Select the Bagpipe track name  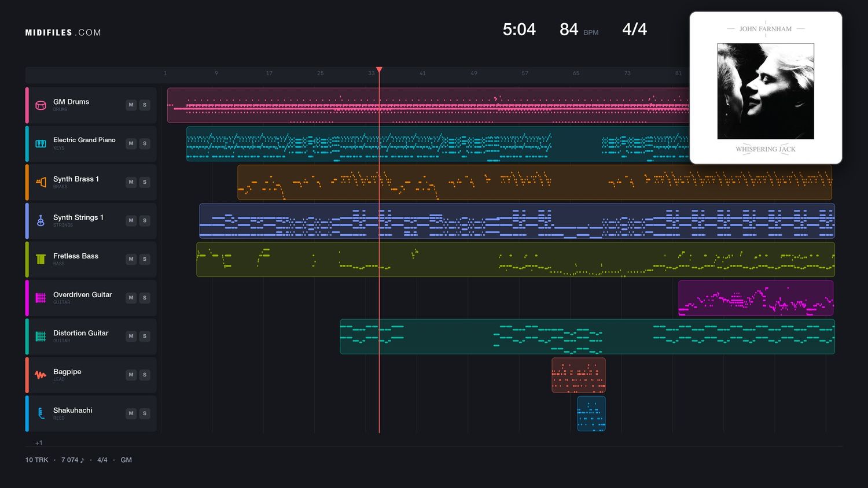pyautogui.click(x=67, y=372)
